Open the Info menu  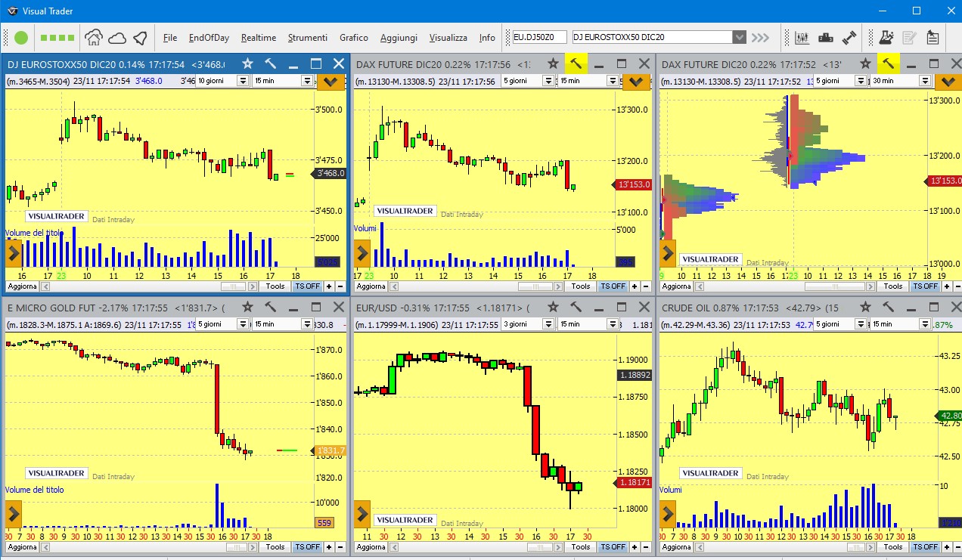pyautogui.click(x=487, y=38)
